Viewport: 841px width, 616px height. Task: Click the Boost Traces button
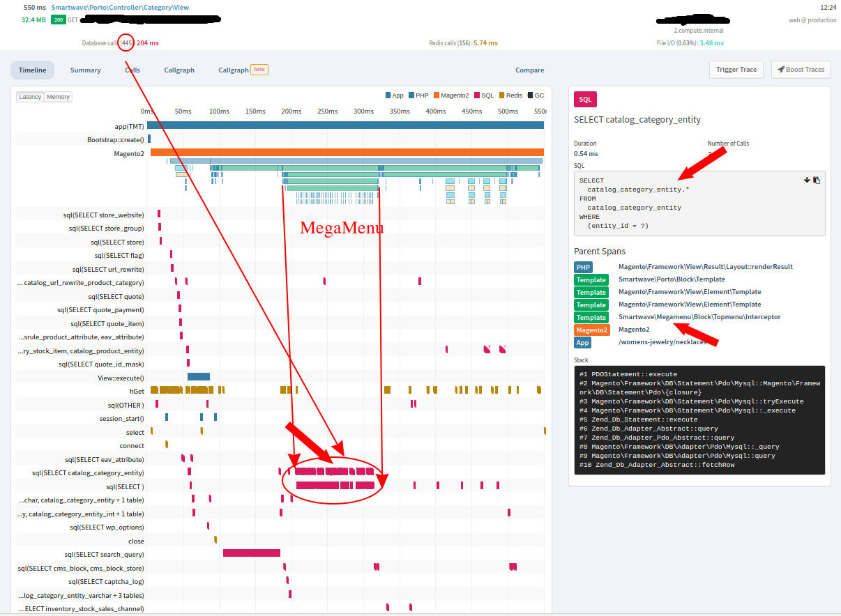tap(801, 70)
